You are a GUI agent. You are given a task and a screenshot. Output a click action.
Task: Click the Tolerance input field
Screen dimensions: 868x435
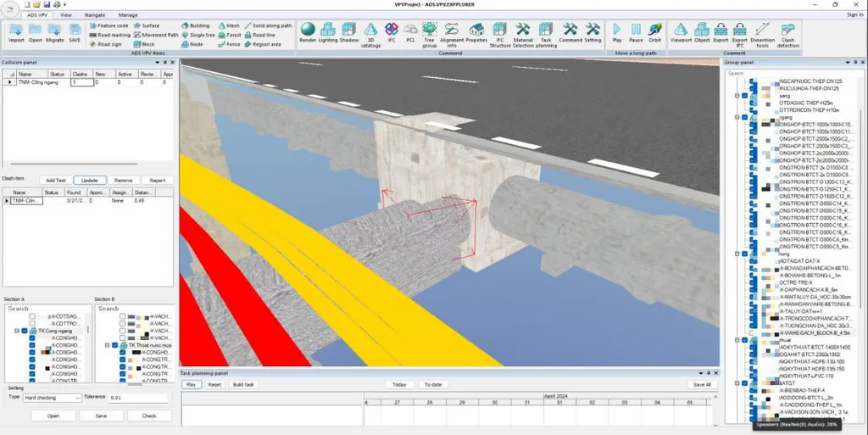(137, 398)
